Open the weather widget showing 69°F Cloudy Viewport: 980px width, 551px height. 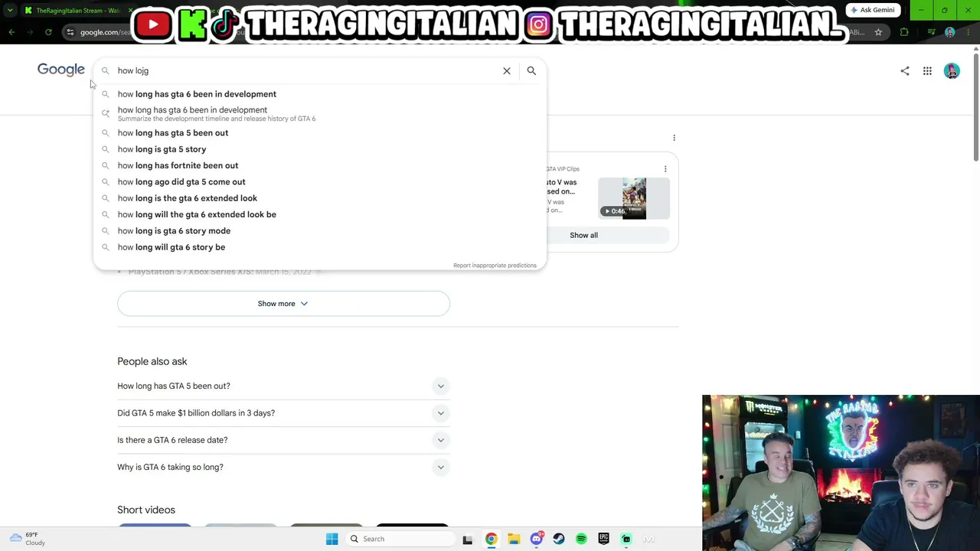click(28, 539)
